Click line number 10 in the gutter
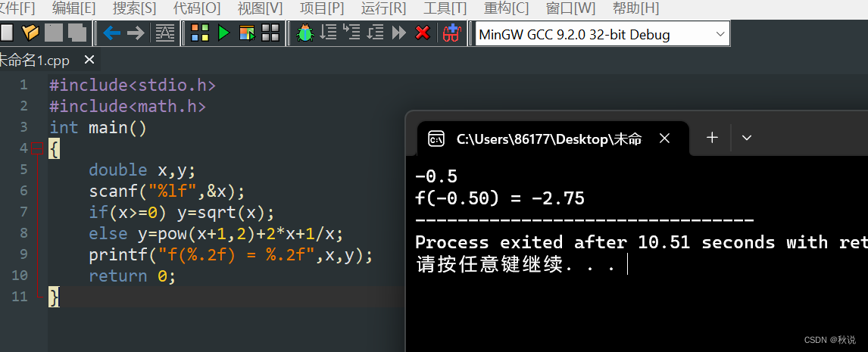The height and width of the screenshot is (352, 868). [x=19, y=276]
